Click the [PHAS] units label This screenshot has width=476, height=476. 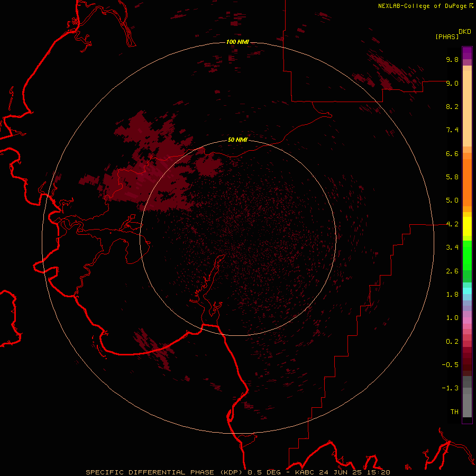point(447,36)
